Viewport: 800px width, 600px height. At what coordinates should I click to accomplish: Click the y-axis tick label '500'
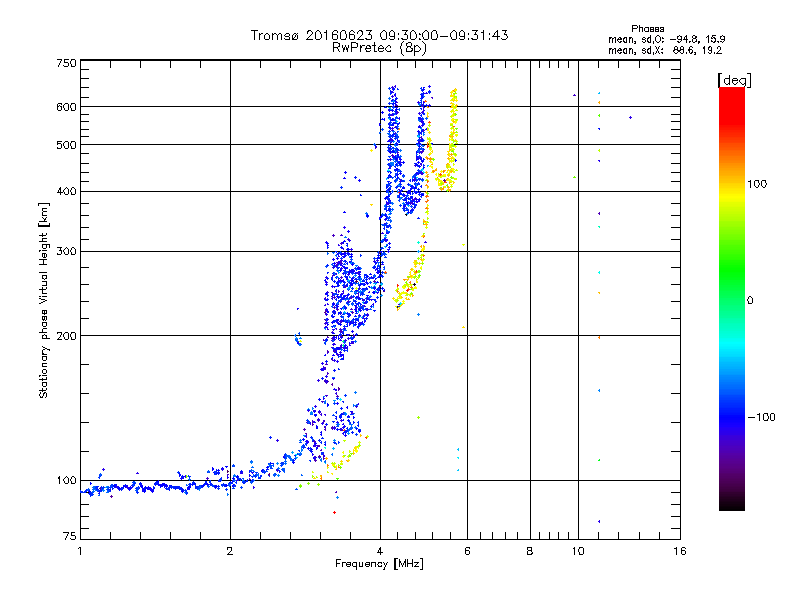66,145
